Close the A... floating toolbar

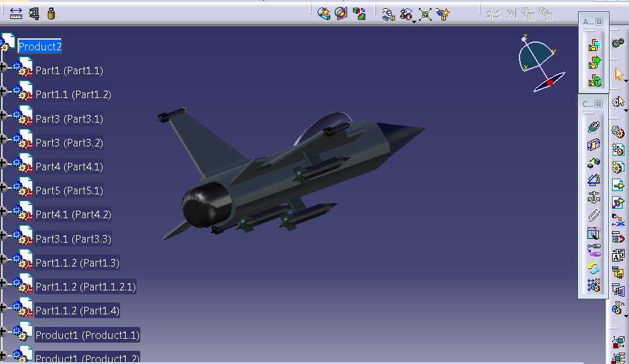click(599, 21)
